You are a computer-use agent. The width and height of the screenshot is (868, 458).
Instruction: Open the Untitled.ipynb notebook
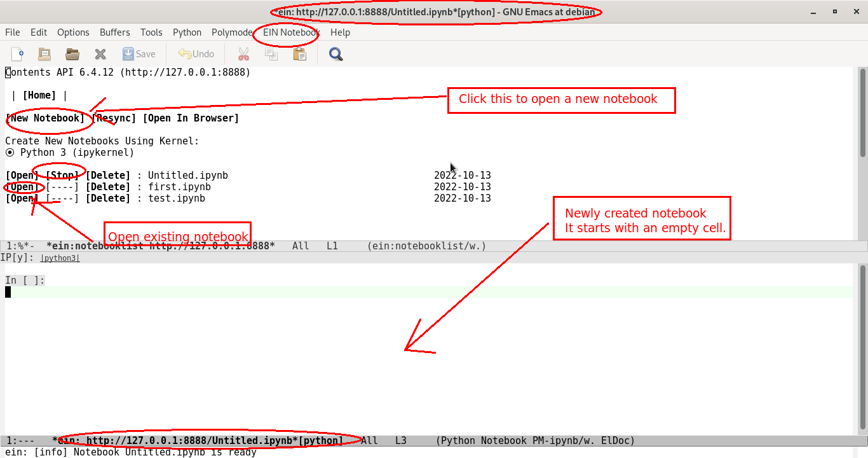[22, 176]
